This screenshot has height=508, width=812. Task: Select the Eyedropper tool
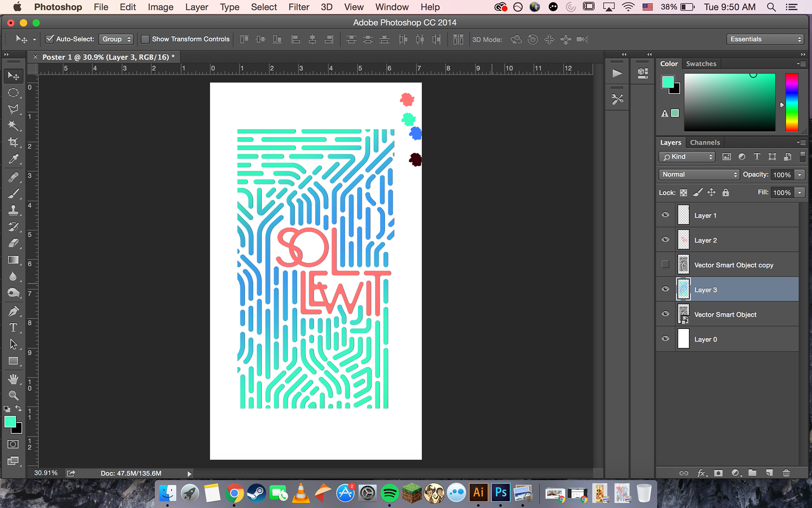click(14, 159)
